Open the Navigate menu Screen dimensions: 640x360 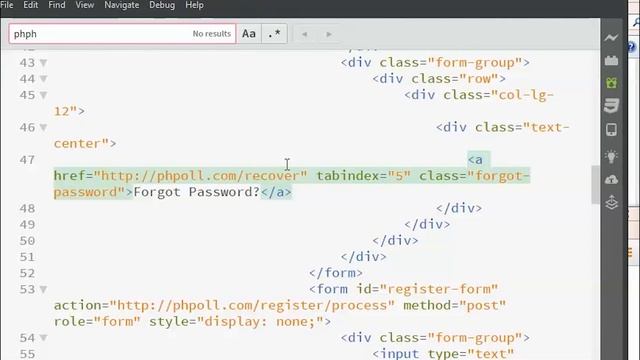[122, 5]
